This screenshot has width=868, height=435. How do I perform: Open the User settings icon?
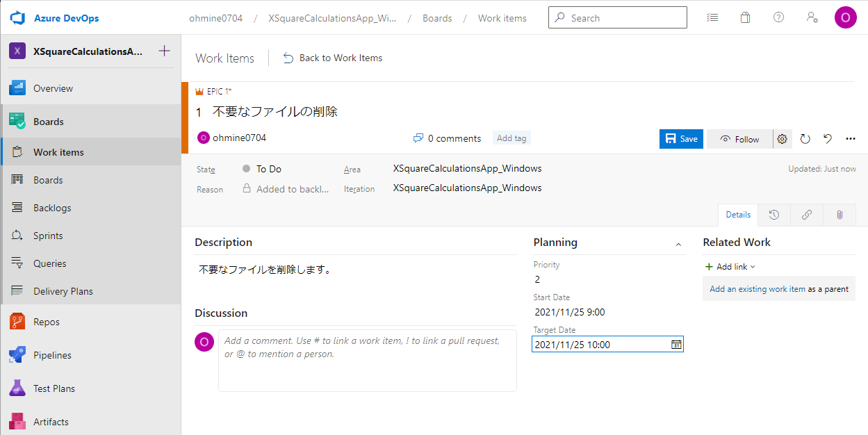(x=812, y=18)
